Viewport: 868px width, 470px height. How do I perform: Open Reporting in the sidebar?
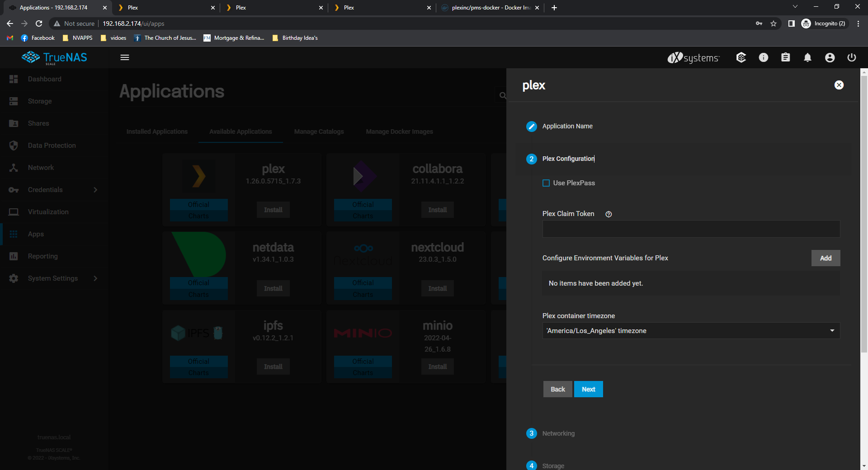(x=54, y=256)
